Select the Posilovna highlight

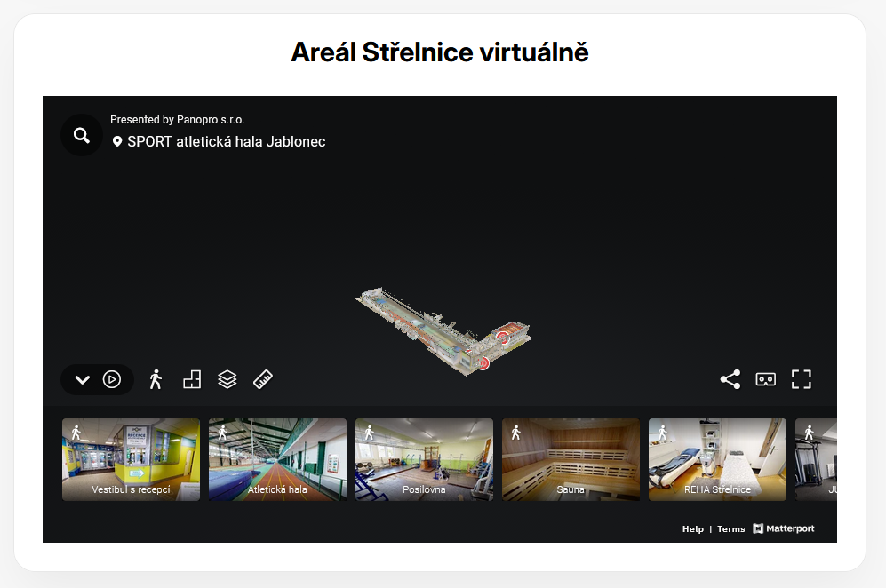[424, 459]
